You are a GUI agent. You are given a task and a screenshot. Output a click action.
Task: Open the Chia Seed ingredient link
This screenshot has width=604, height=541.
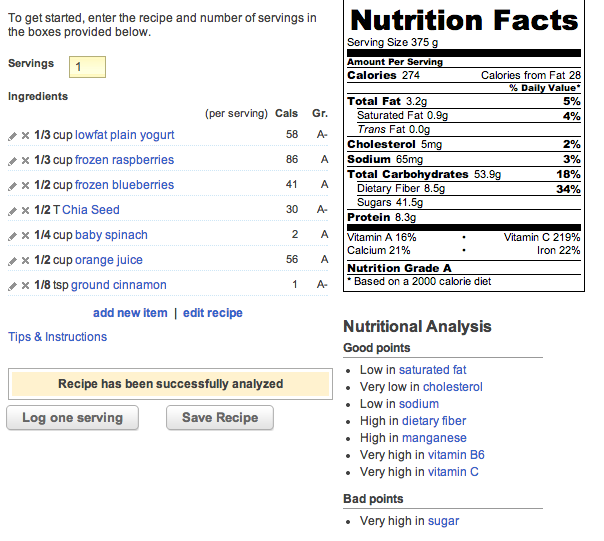click(97, 210)
